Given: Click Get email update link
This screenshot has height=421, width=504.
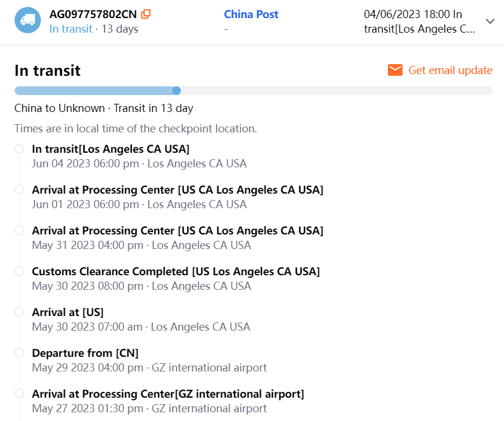Looking at the screenshot, I should 450,70.
